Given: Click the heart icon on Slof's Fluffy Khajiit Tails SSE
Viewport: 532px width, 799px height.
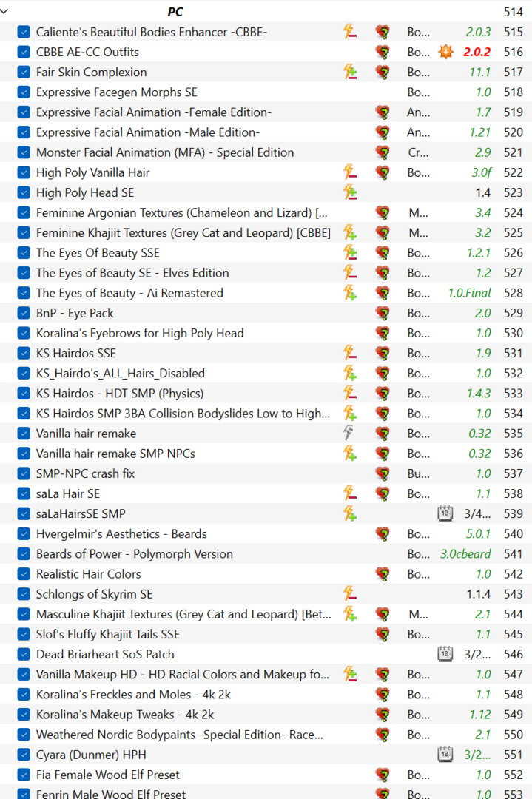Looking at the screenshot, I should click(383, 635).
